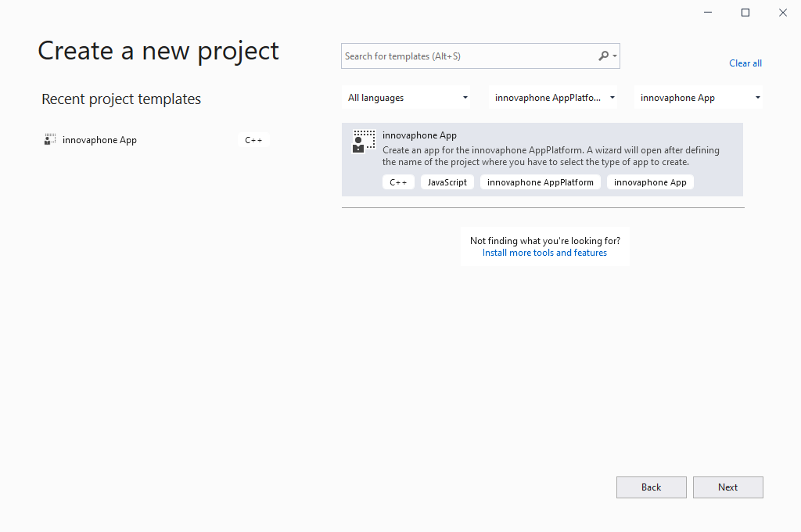Image resolution: width=801 pixels, height=532 pixels.
Task: Open the innovaphone App project type dropdown
Action: (699, 98)
